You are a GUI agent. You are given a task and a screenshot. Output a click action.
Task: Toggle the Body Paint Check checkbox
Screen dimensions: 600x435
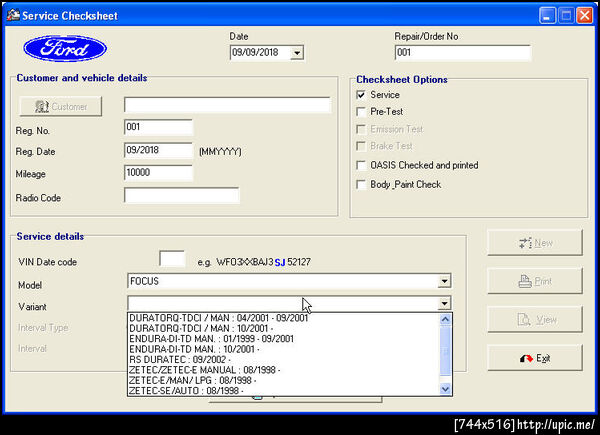click(360, 184)
